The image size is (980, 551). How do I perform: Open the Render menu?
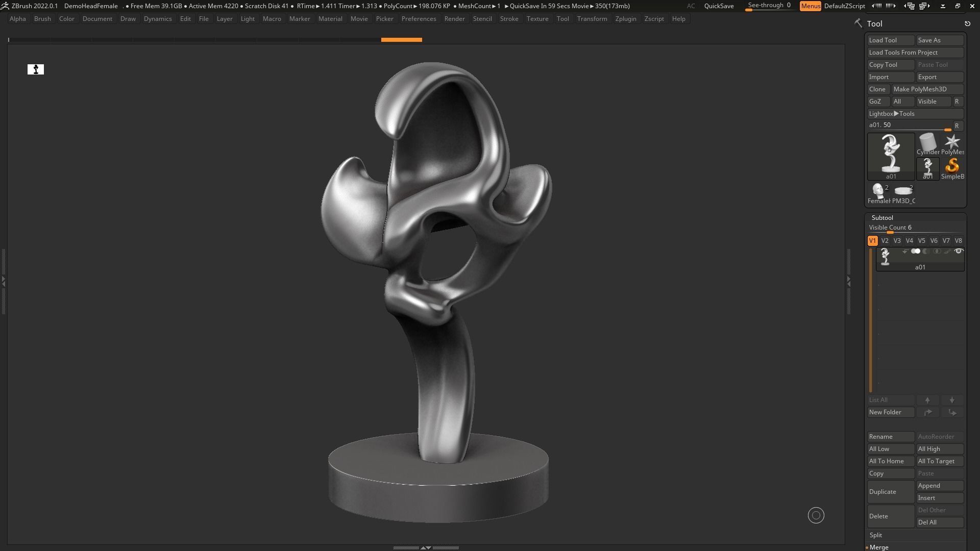pyautogui.click(x=454, y=19)
